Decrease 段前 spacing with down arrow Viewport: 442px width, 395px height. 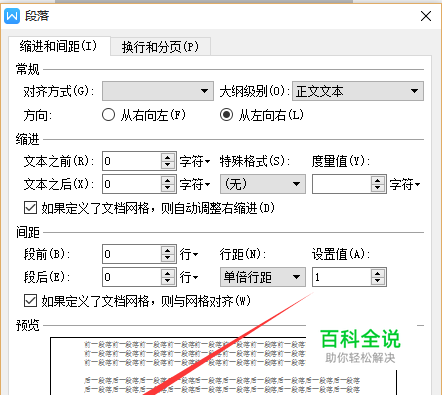pyautogui.click(x=168, y=259)
